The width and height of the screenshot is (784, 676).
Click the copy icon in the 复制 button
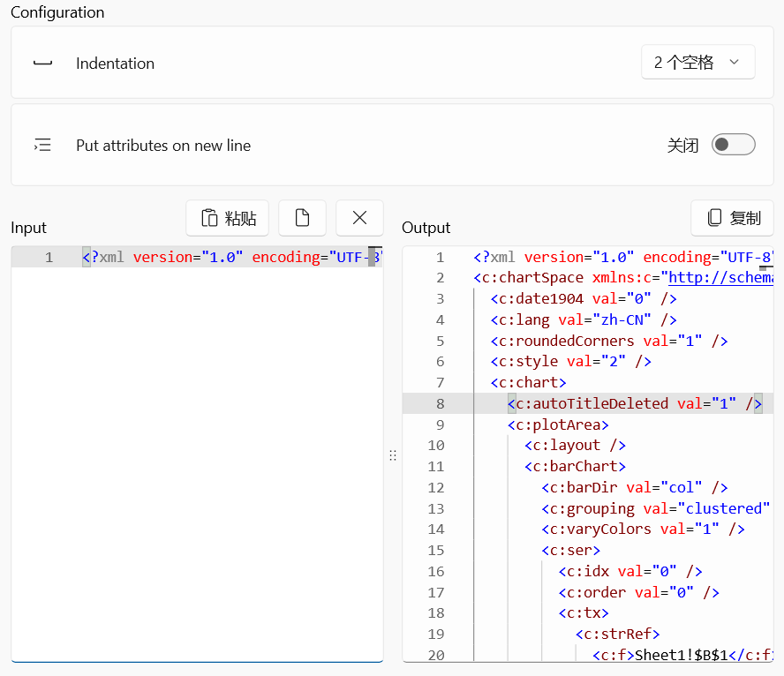click(x=714, y=218)
